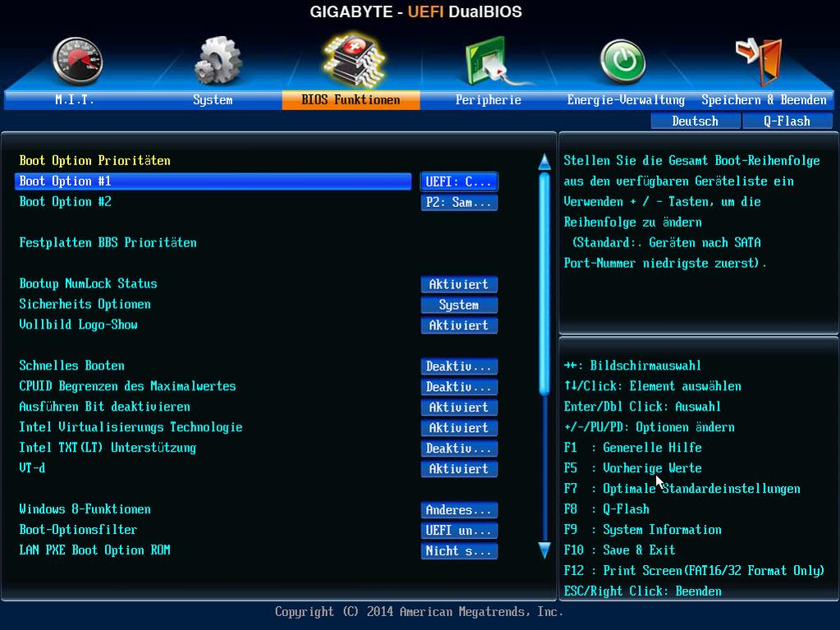840x630 pixels.
Task: Open the Speichern & Beenden tab
Action: pos(764,100)
